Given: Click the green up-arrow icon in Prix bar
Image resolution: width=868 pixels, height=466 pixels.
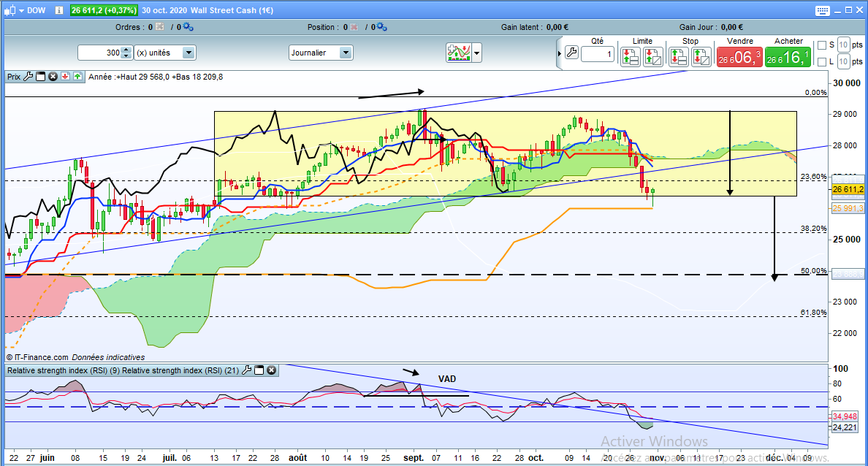Looking at the screenshot, I should [x=77, y=77].
